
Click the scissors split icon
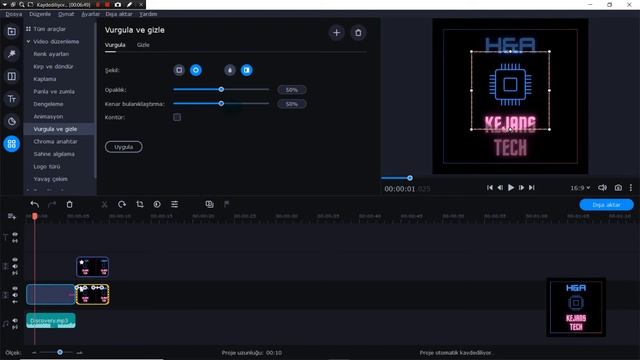tap(104, 204)
